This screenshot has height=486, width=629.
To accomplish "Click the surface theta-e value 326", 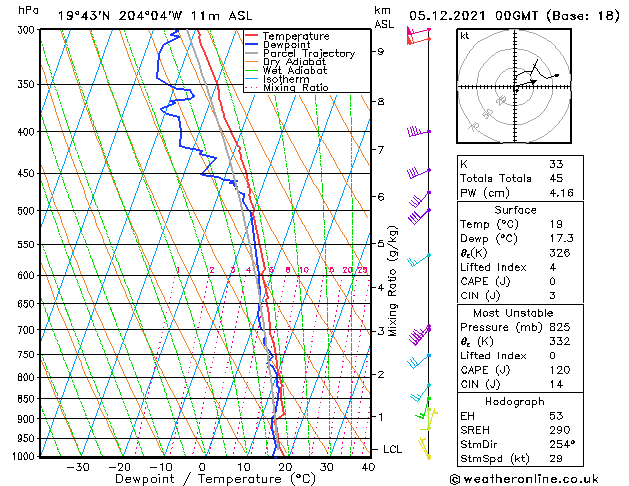I will pos(560,253).
